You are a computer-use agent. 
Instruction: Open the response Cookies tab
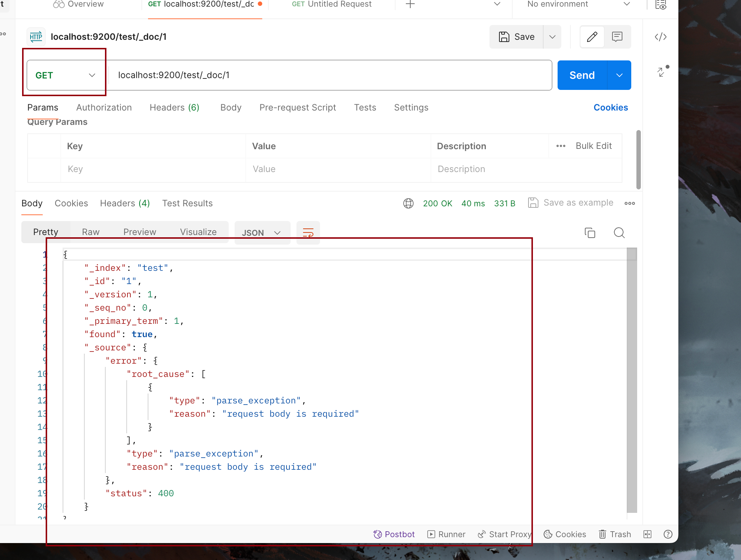[71, 203]
